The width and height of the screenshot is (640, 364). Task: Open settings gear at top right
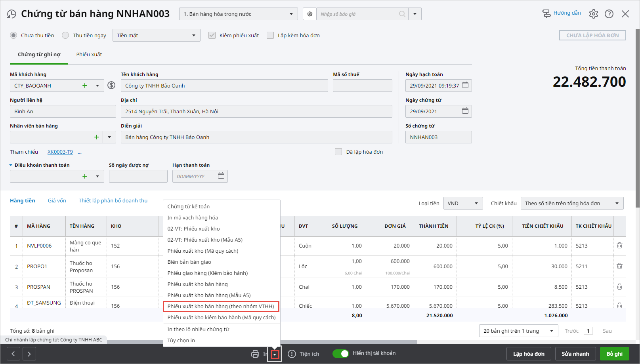[x=593, y=14]
